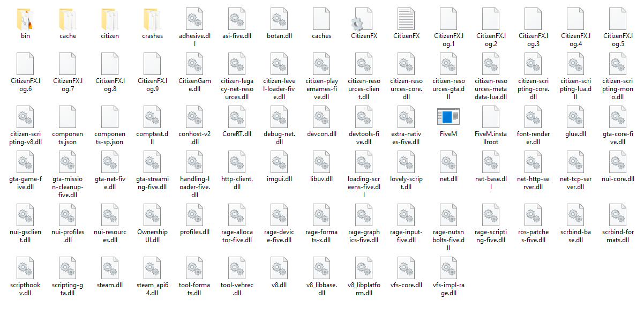Click the handling-loader-five.dll file name

point(195,186)
